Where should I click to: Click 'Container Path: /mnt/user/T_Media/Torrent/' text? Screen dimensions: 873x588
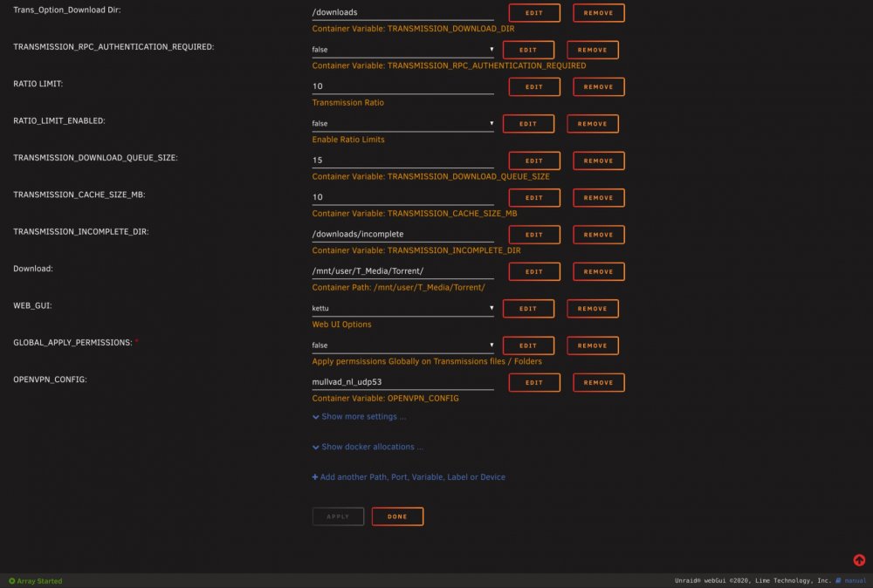[398, 288]
